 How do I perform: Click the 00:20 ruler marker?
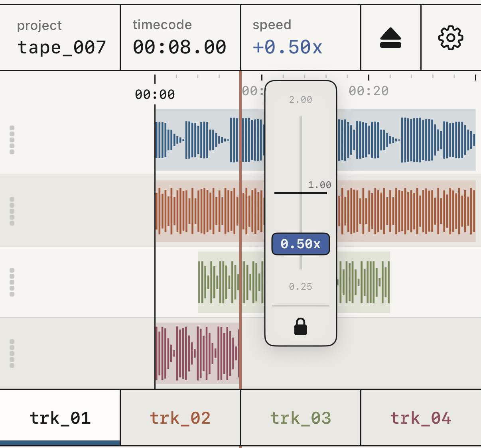[x=369, y=91]
